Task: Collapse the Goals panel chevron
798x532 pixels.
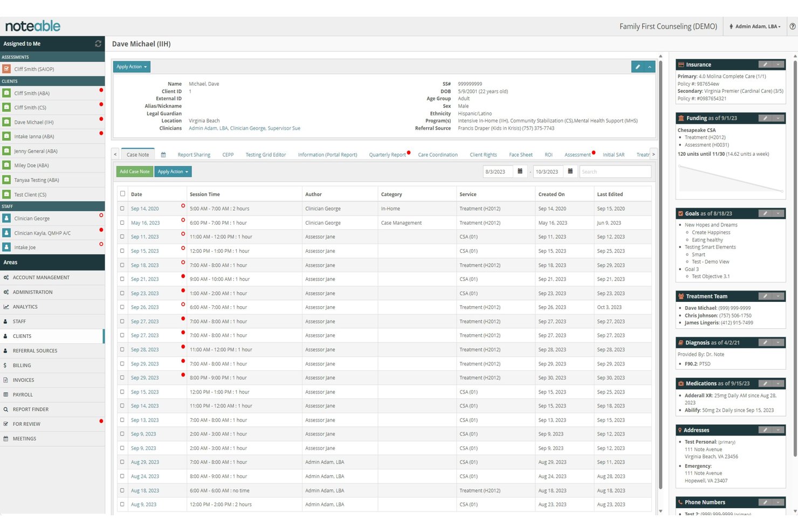Action: pyautogui.click(x=778, y=213)
